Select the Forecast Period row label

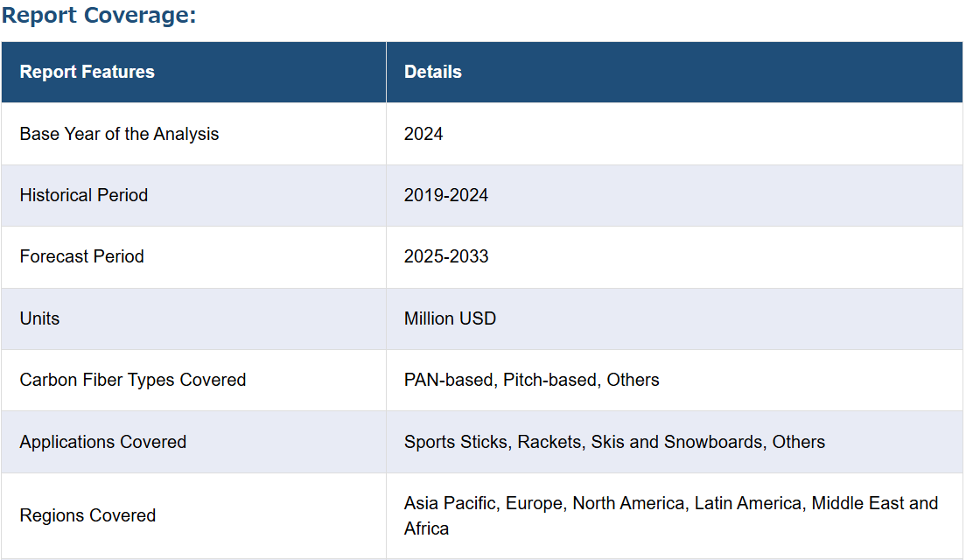coord(82,256)
